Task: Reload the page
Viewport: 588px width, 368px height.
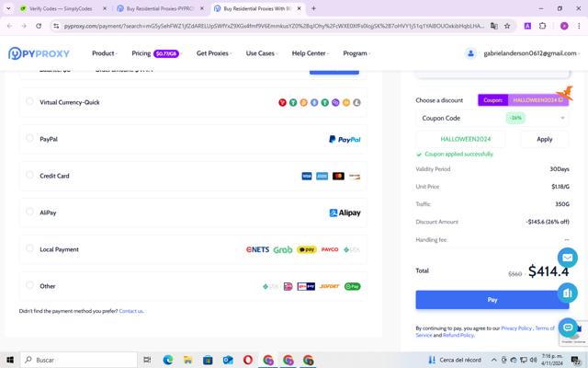Action: pyautogui.click(x=39, y=26)
